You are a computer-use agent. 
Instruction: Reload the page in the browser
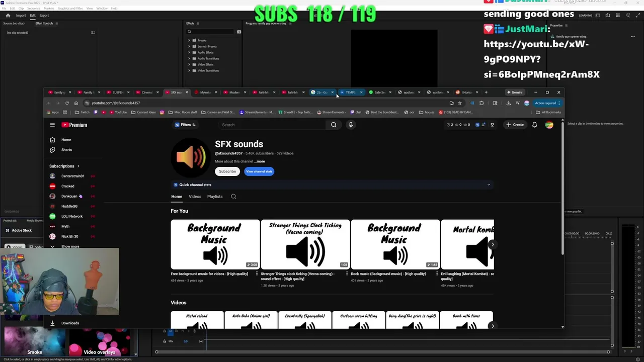point(67,103)
